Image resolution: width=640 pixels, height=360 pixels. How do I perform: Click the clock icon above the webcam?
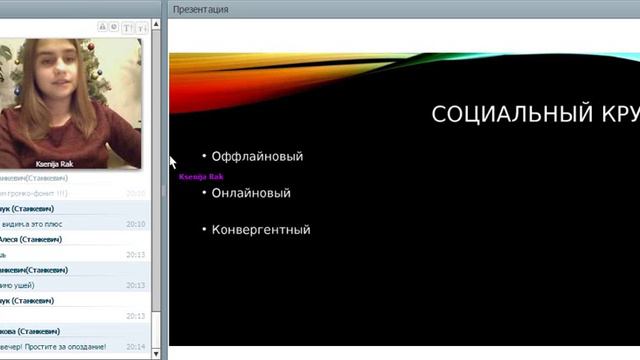point(114,27)
